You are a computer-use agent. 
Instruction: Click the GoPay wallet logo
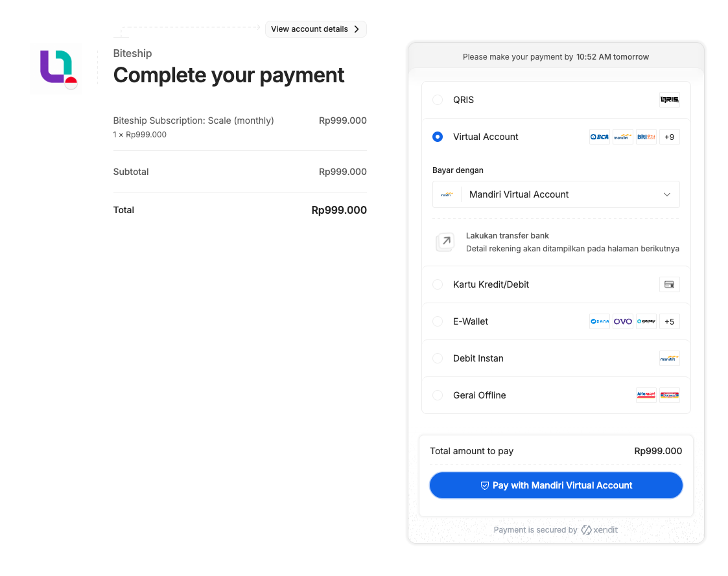coord(646,321)
